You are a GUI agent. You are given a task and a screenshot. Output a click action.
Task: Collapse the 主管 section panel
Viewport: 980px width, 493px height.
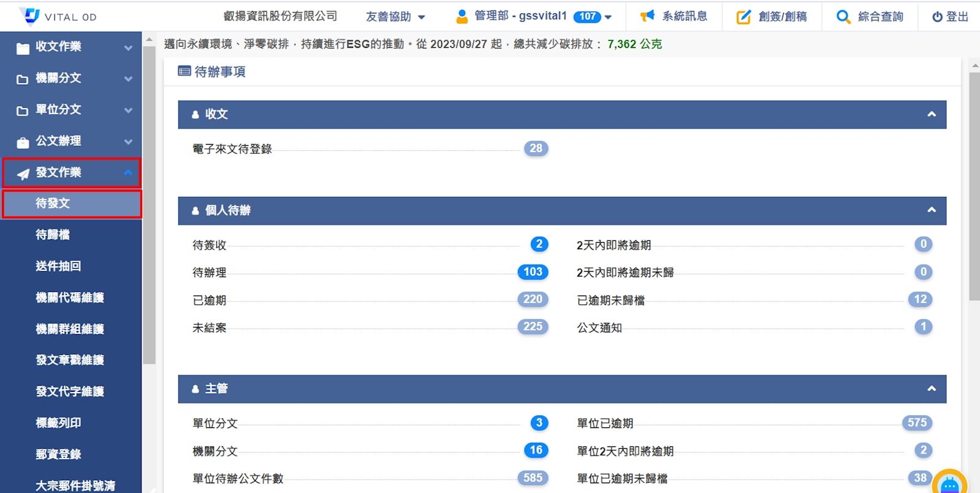931,389
